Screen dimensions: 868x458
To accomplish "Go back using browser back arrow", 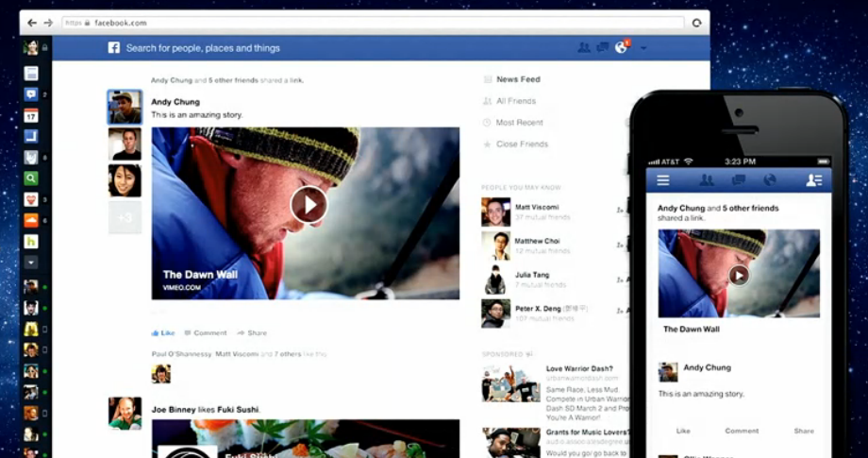I will [31, 23].
